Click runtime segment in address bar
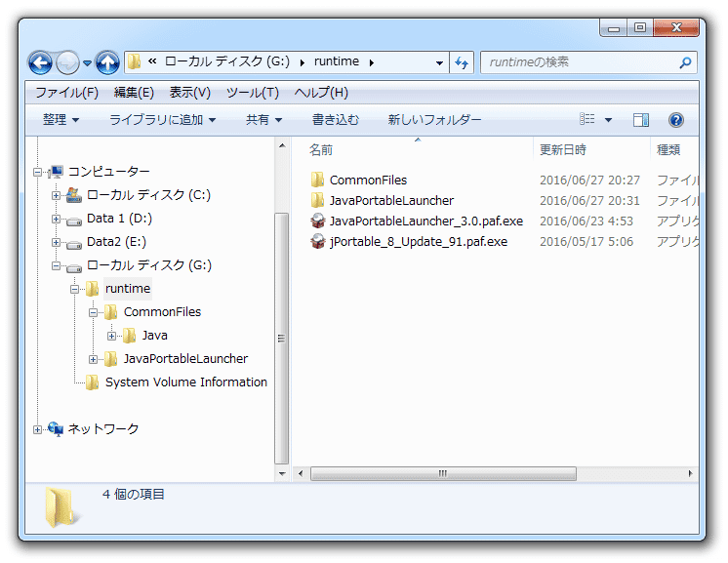This screenshot has height=563, width=728. (337, 61)
